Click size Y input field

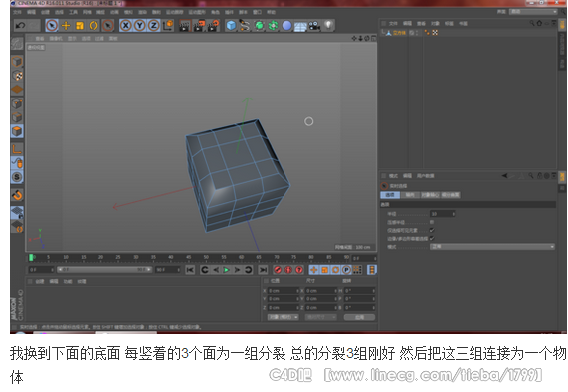321,299
